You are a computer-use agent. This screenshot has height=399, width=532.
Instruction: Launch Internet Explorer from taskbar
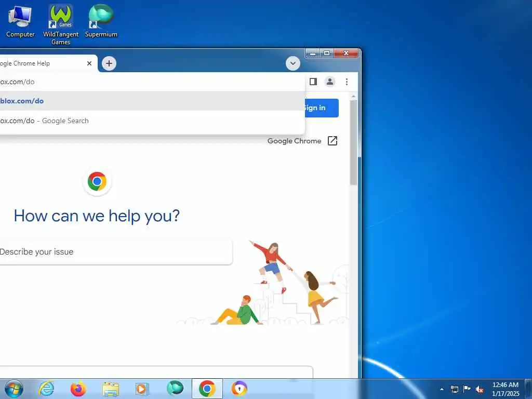coord(46,389)
